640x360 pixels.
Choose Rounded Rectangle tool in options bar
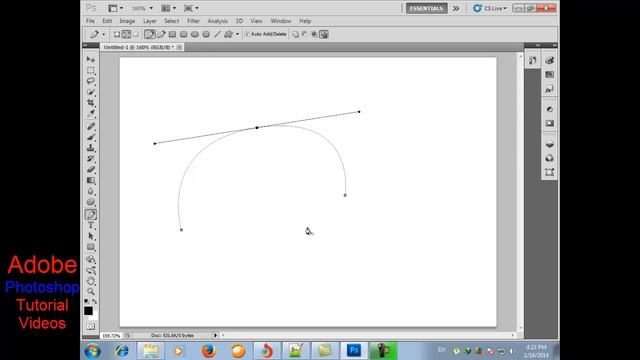click(184, 34)
